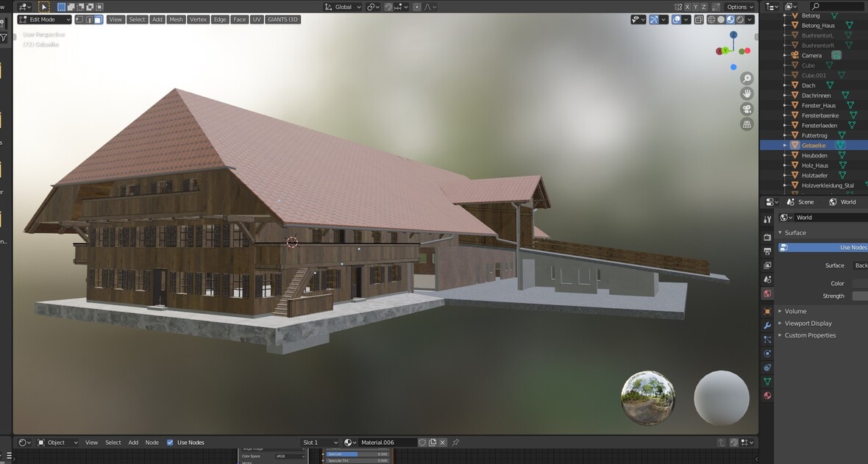Toggle X axis mirror button
Screen dimensions: 868x464
687,7
